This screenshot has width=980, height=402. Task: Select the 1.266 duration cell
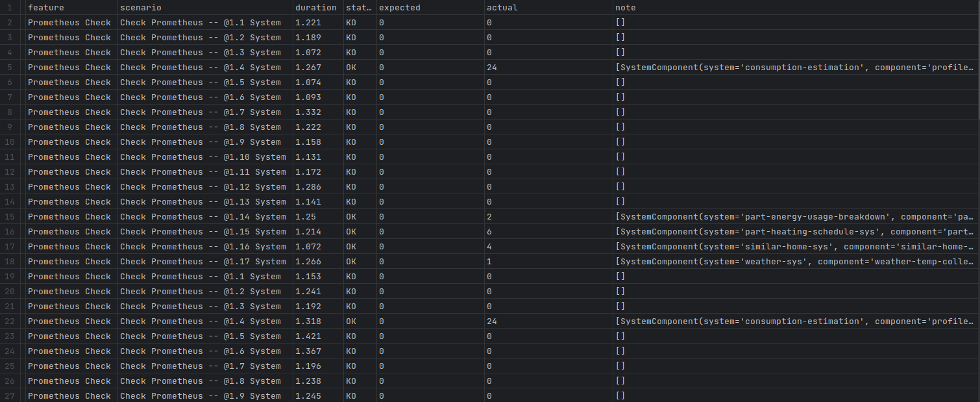click(308, 262)
